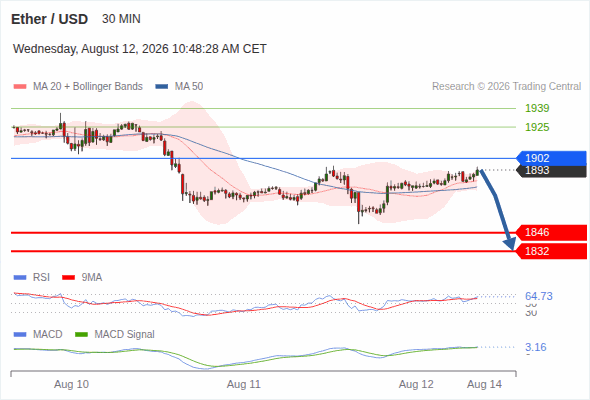Click the 1939 resistance level label

tap(537, 108)
